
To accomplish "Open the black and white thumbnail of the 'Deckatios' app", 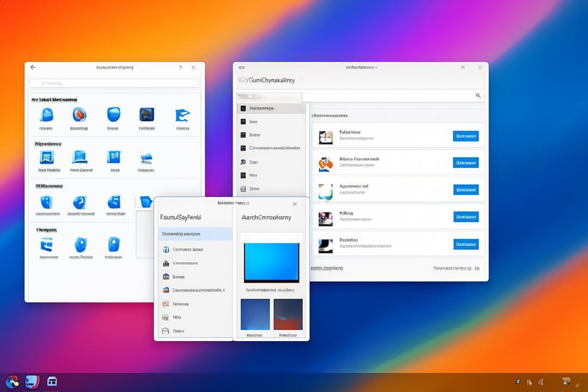I will coord(326,246).
